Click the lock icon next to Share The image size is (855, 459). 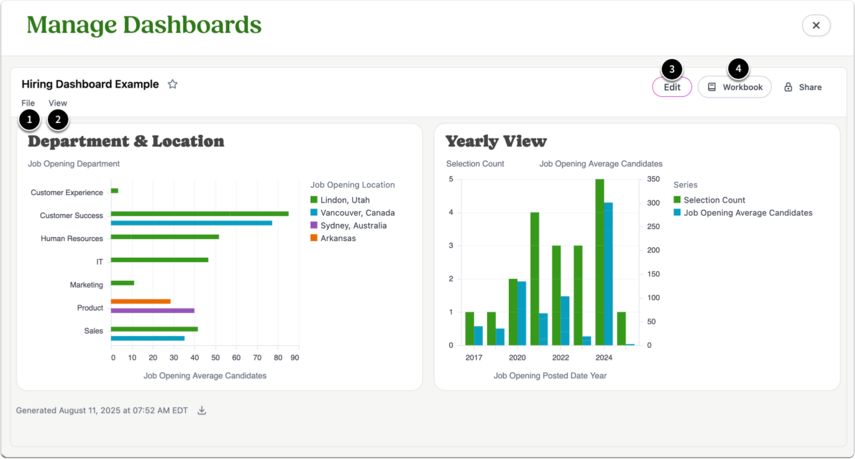tap(788, 87)
